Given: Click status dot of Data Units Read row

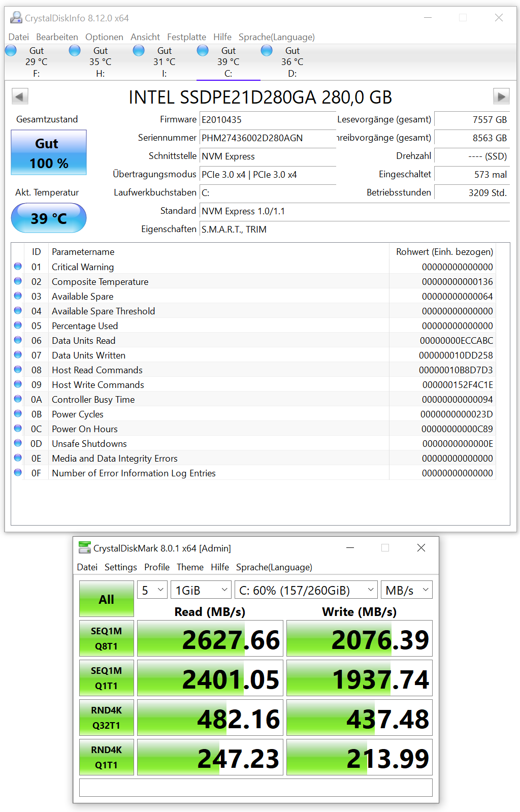Looking at the screenshot, I should [18, 340].
